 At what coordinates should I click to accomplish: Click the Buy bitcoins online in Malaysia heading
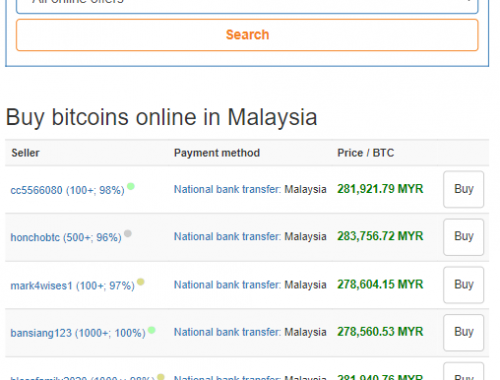(x=161, y=117)
